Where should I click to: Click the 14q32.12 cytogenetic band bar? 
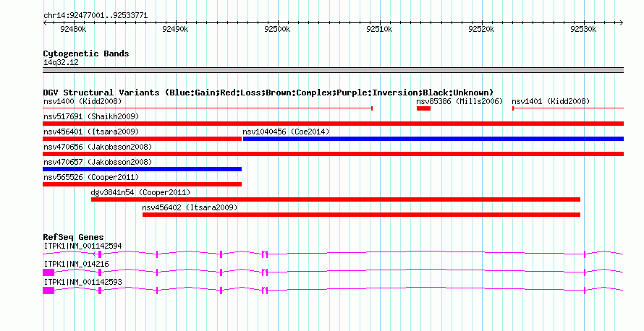click(x=333, y=70)
